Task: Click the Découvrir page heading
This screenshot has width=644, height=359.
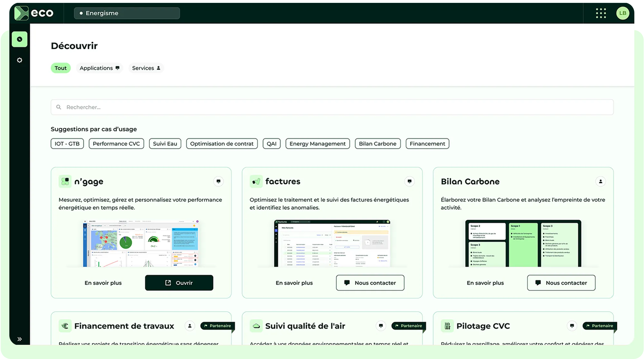Action: [x=74, y=46]
